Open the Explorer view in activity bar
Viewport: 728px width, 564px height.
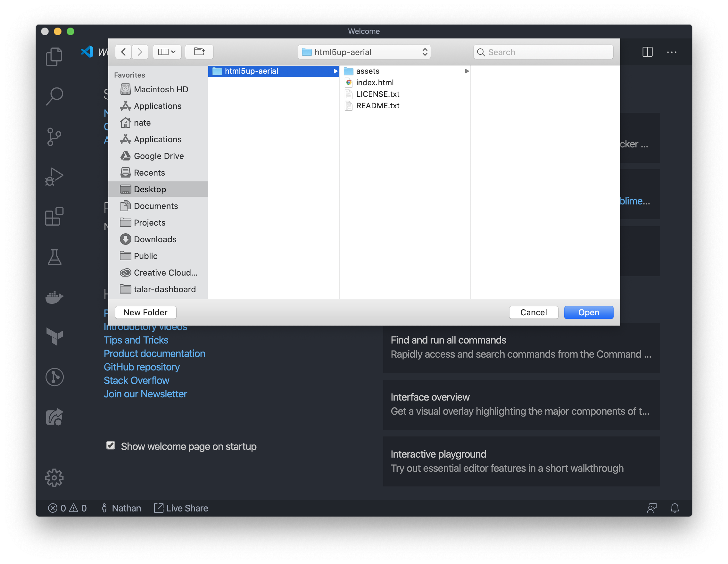(54, 56)
